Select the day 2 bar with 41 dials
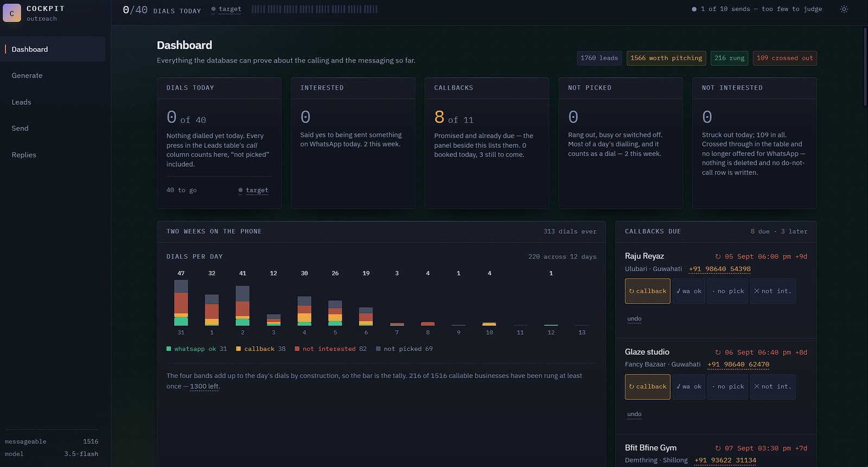The height and width of the screenshot is (467, 868). (242, 306)
